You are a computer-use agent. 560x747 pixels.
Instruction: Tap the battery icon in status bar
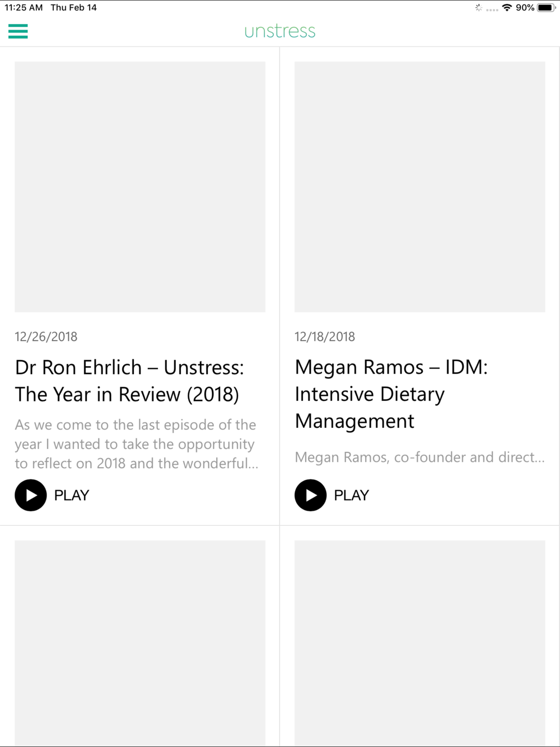546,8
